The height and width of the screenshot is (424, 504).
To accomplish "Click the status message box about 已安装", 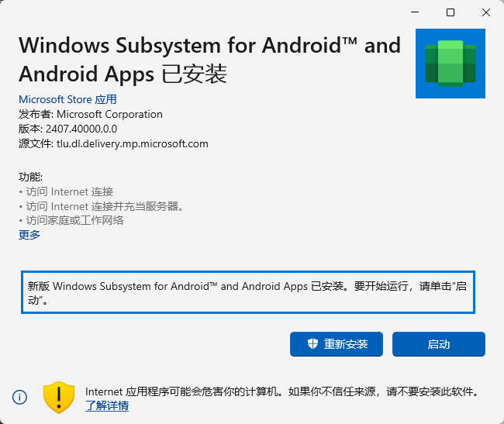I will 248,292.
